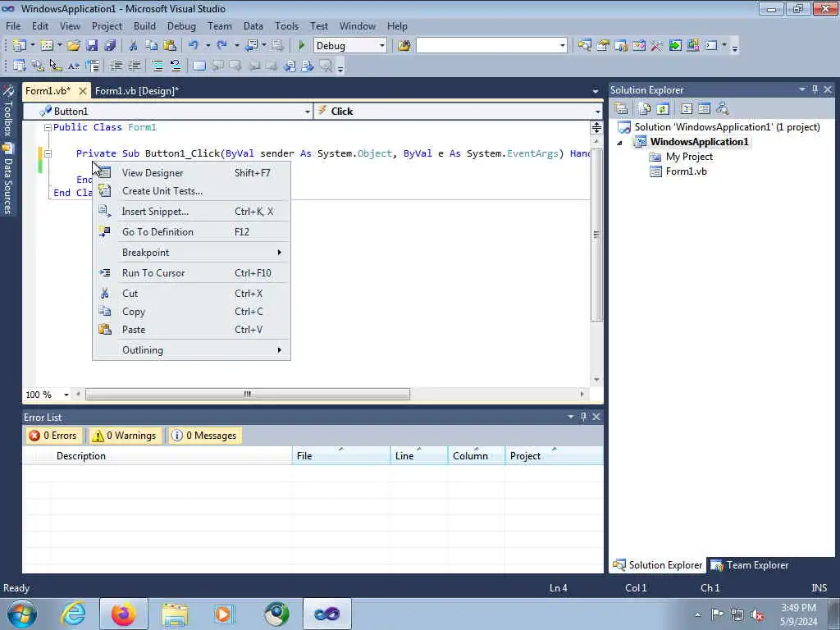840x630 pixels.
Task: Toggle the 0 Messages filter button
Action: click(204, 436)
